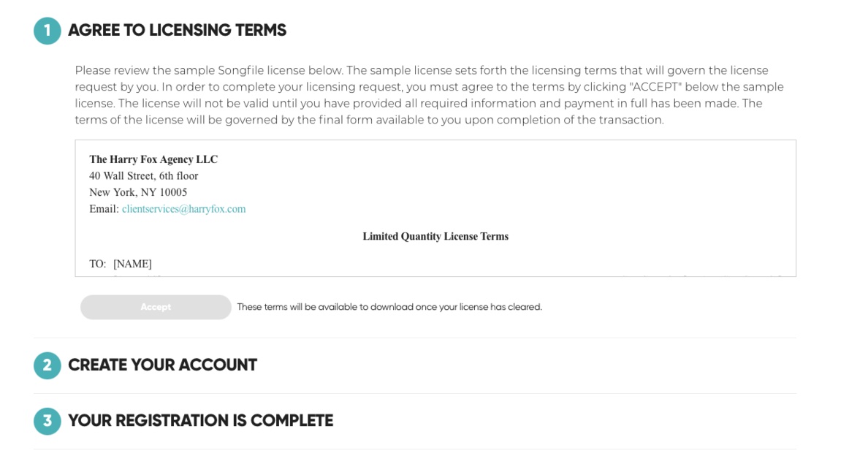Click the divider line below Accept button
This screenshot has height=475, width=868.
point(414,338)
